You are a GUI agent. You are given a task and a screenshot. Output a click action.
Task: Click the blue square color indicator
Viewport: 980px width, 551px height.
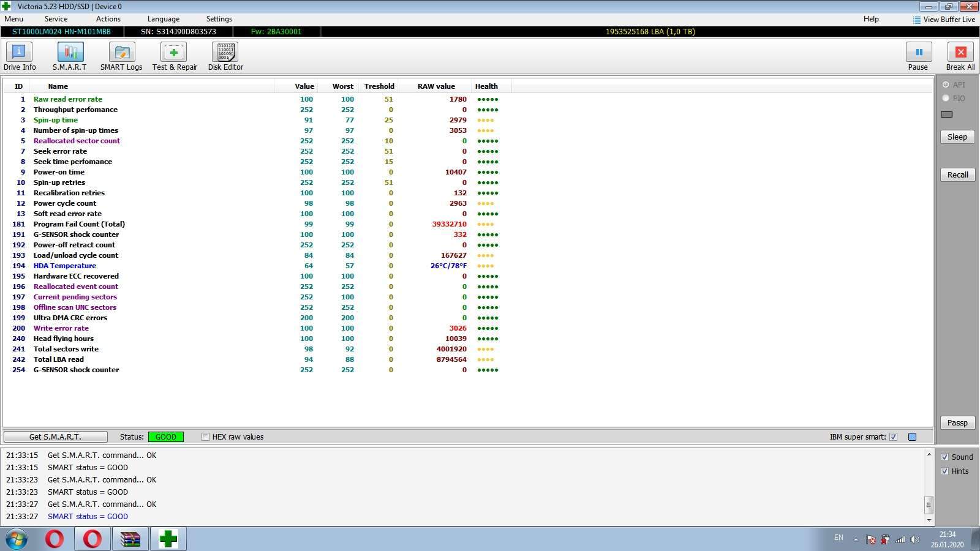point(912,437)
